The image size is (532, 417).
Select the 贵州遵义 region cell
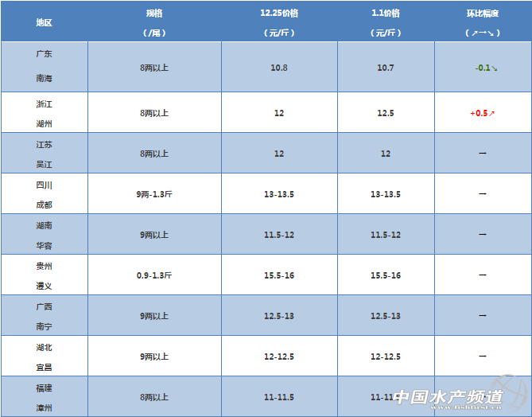[x=45, y=275]
